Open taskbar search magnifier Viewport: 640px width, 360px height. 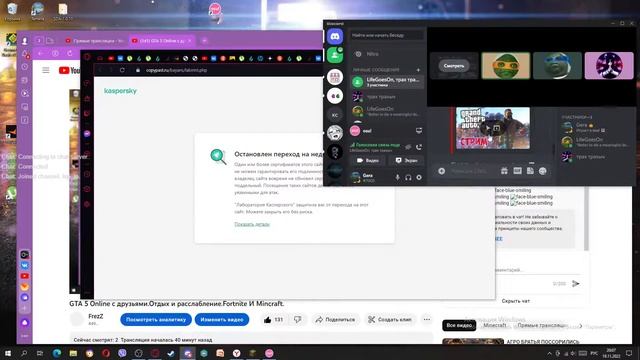[x=24, y=353]
